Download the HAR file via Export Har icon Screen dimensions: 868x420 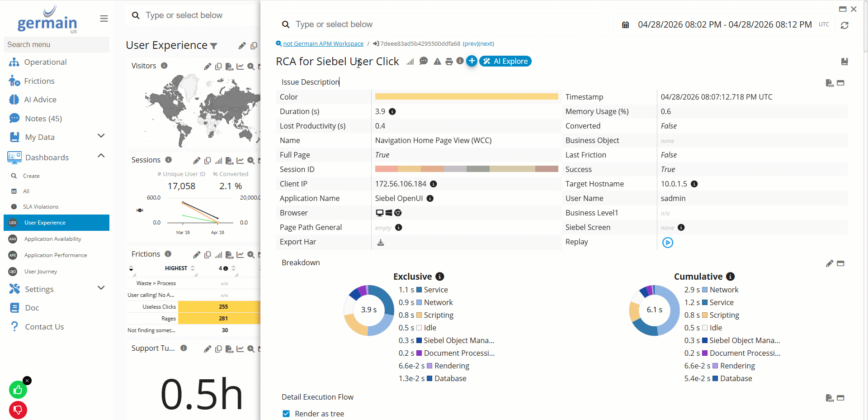click(x=381, y=242)
